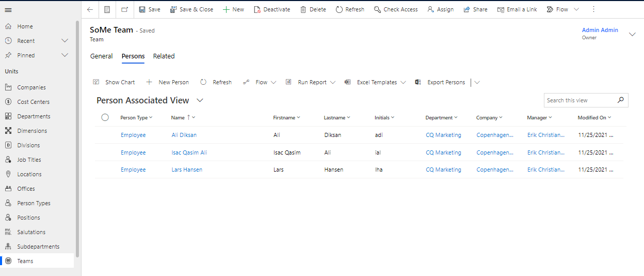644x276 pixels.
Task: Open the Lars Hansen record link
Action: [x=187, y=170]
